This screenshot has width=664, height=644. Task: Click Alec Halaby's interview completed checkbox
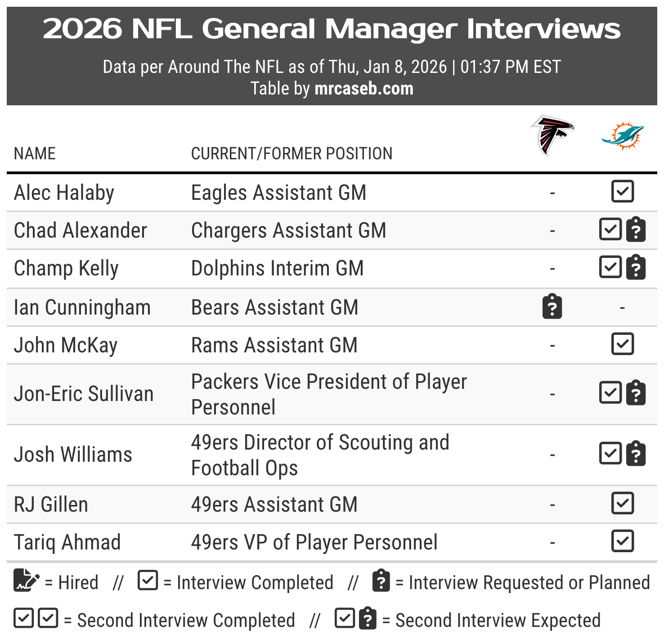[623, 191]
